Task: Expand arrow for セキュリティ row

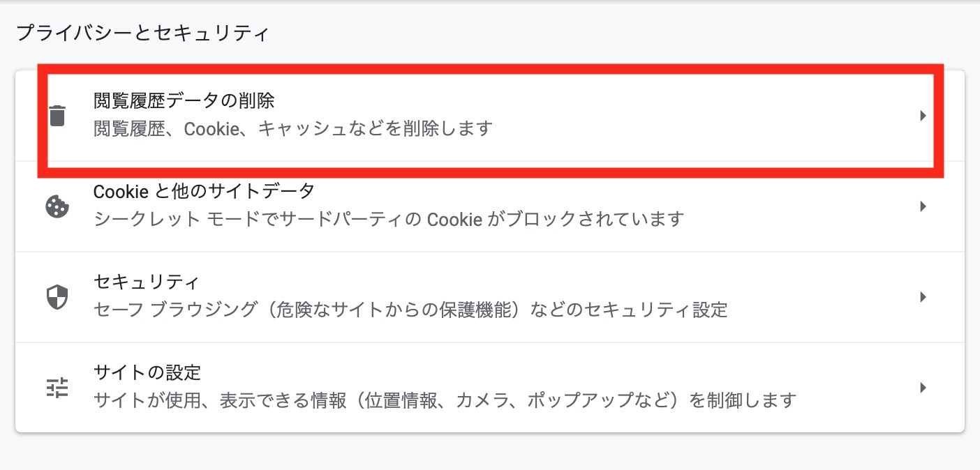Action: pos(923,297)
